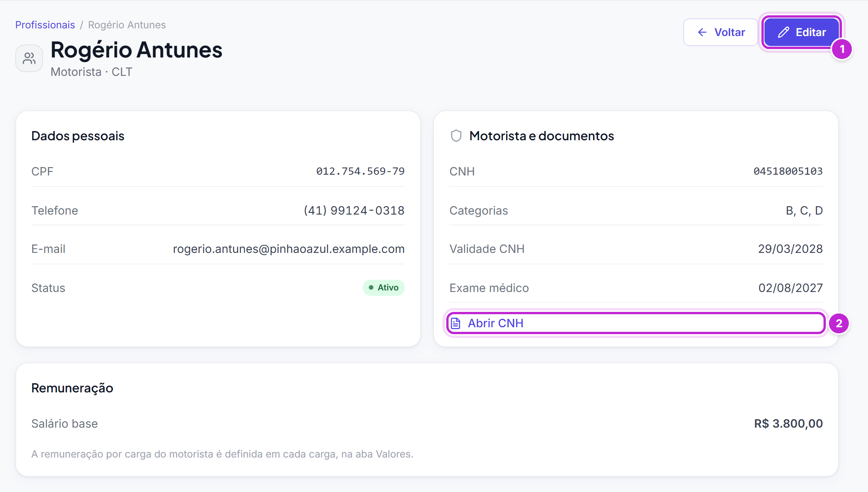Click the E-mail label
Image resolution: width=868 pixels, height=492 pixels.
tap(48, 249)
